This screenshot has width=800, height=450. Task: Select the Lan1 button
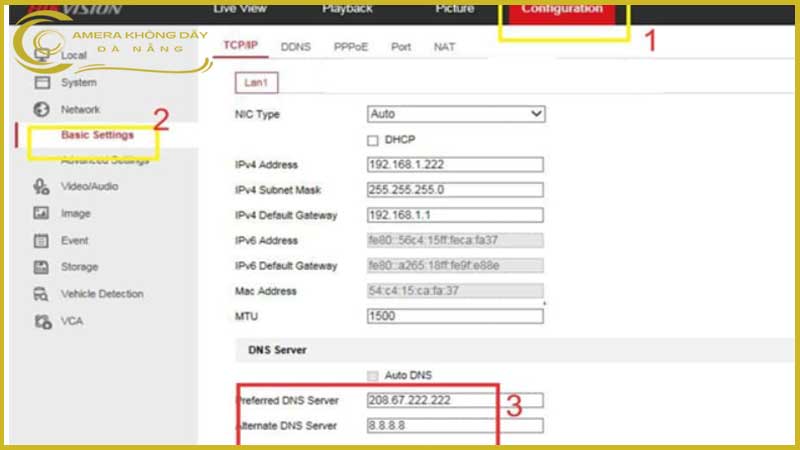pos(256,83)
